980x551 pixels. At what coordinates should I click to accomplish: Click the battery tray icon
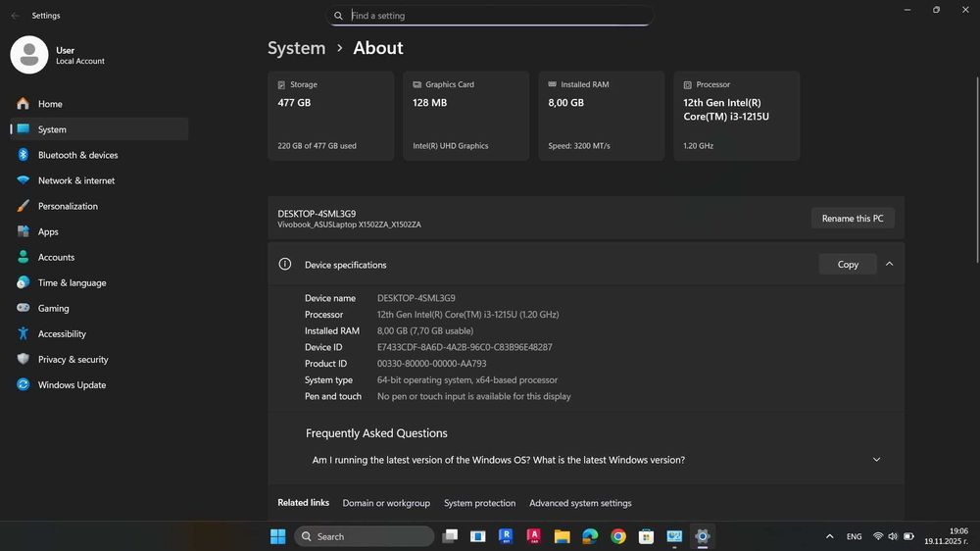tap(909, 536)
